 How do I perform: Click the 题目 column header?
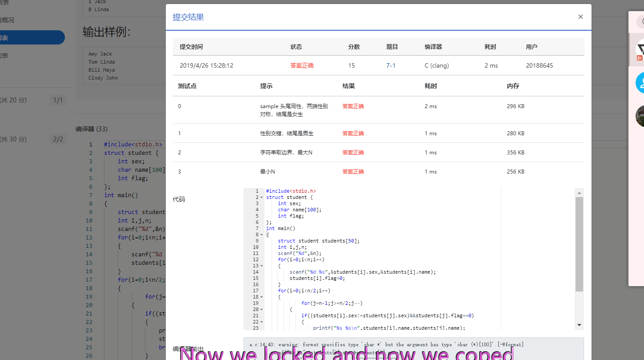tap(392, 47)
